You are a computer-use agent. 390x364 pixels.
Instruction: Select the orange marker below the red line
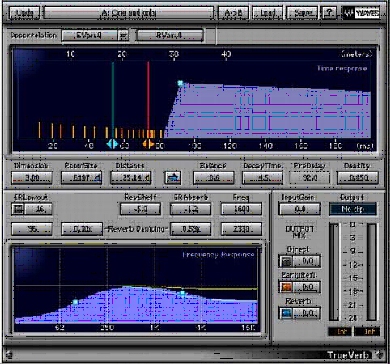(x=148, y=144)
